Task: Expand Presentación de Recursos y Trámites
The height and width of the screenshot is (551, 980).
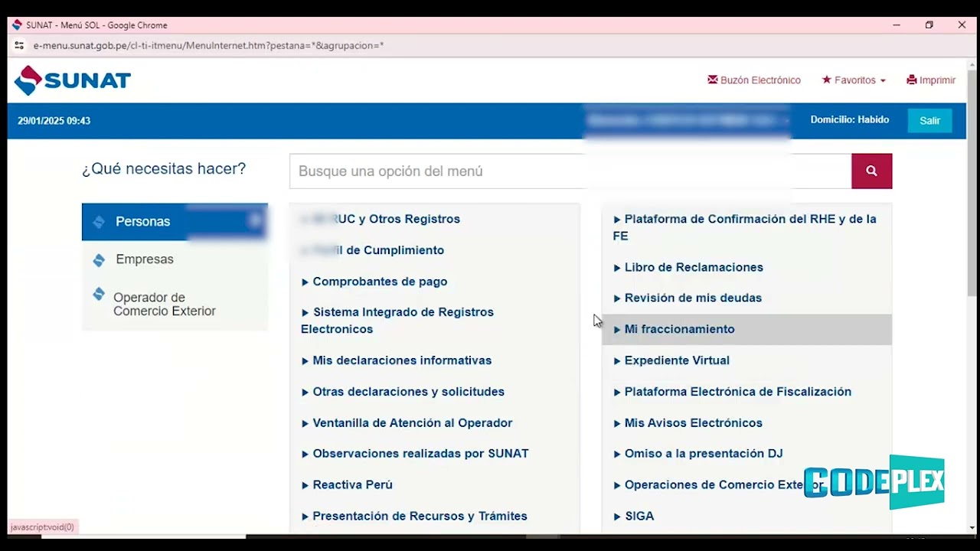Action: (x=414, y=517)
